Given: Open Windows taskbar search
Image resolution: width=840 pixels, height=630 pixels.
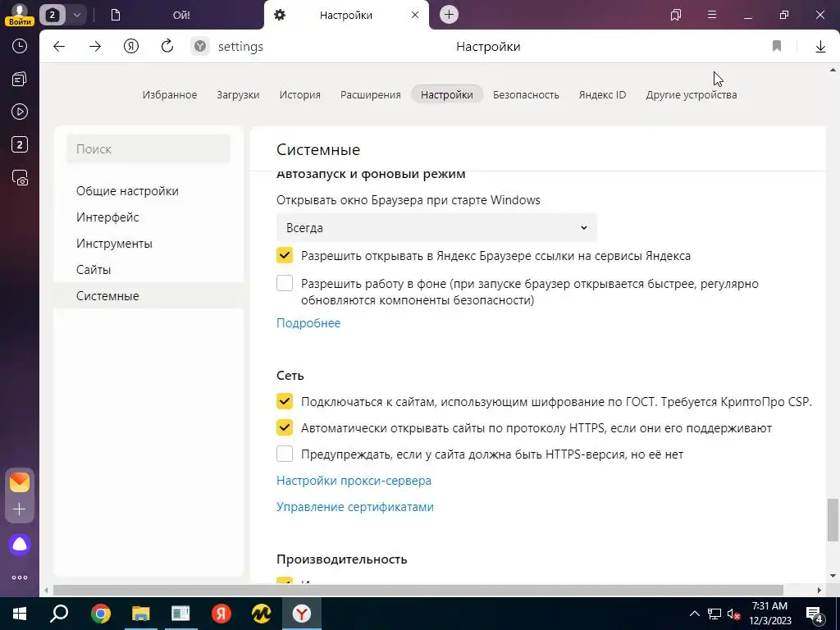Looking at the screenshot, I should tap(59, 614).
